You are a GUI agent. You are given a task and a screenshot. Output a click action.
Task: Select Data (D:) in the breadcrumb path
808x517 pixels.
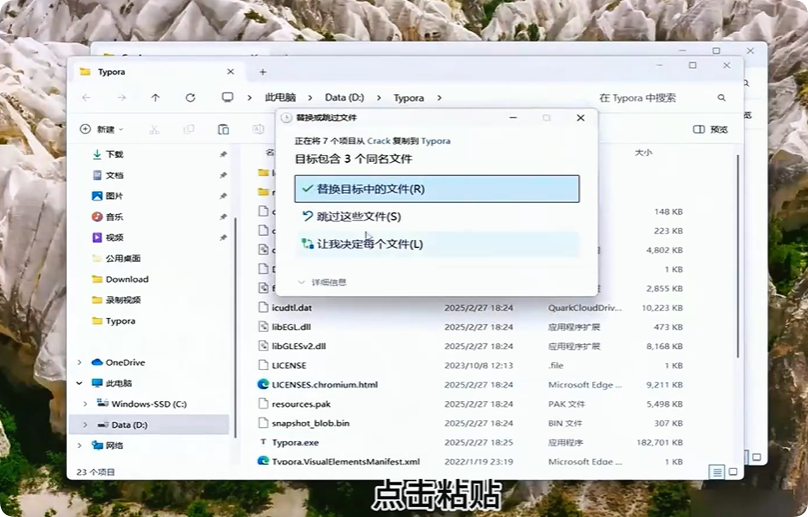344,97
